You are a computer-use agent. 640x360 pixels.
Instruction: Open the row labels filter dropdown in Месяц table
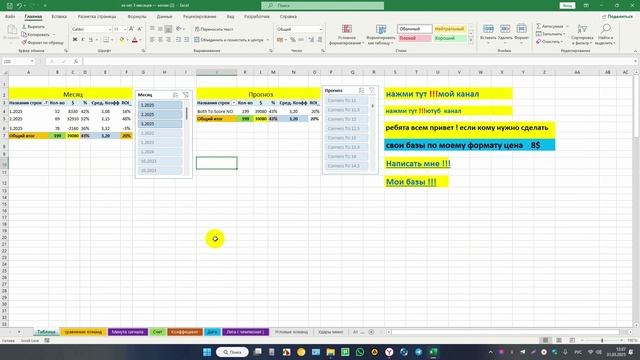[x=46, y=103]
